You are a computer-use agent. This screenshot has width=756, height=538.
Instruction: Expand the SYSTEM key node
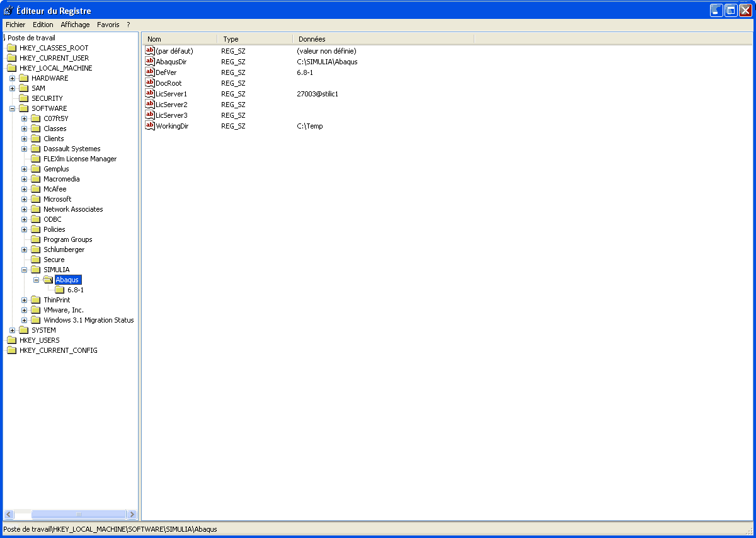(12, 330)
